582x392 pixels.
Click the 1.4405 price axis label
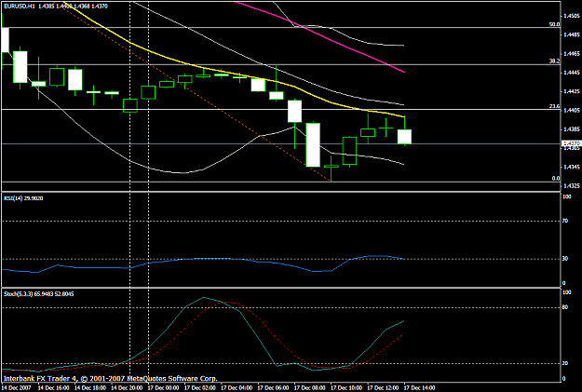pos(571,110)
